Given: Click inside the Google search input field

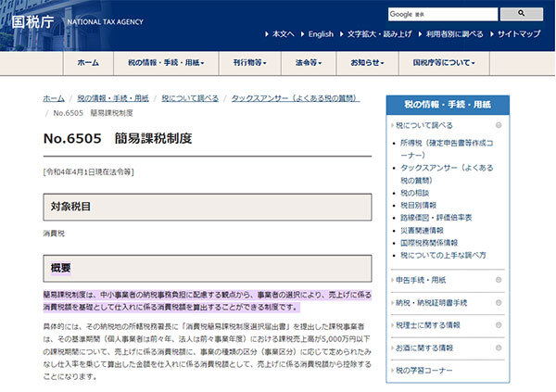Looking at the screenshot, I should 445,15.
